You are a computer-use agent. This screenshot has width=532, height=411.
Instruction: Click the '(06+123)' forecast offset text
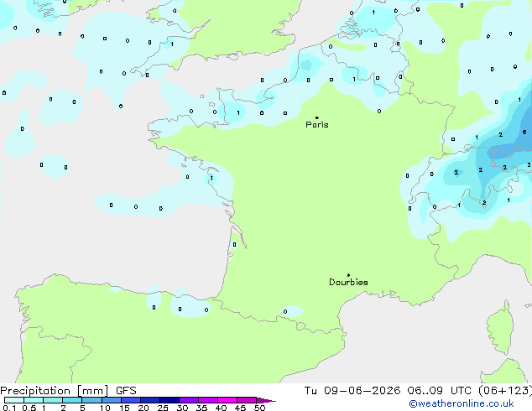[x=505, y=391]
